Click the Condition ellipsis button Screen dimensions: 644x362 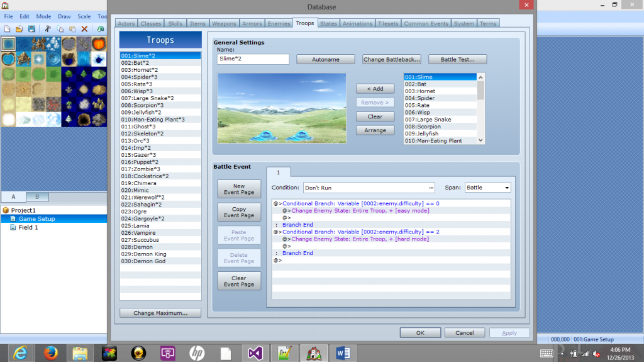point(431,188)
